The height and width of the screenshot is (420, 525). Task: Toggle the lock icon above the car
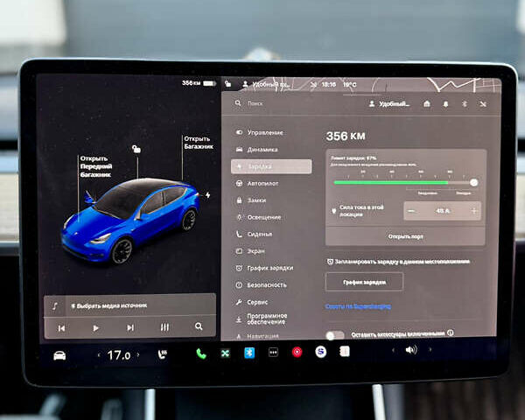[x=136, y=149]
